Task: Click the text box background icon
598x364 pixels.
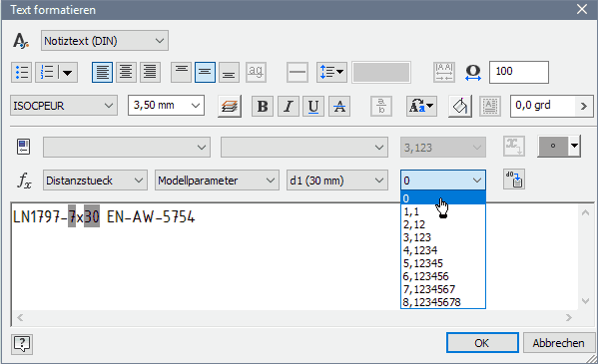Action: click(x=490, y=106)
